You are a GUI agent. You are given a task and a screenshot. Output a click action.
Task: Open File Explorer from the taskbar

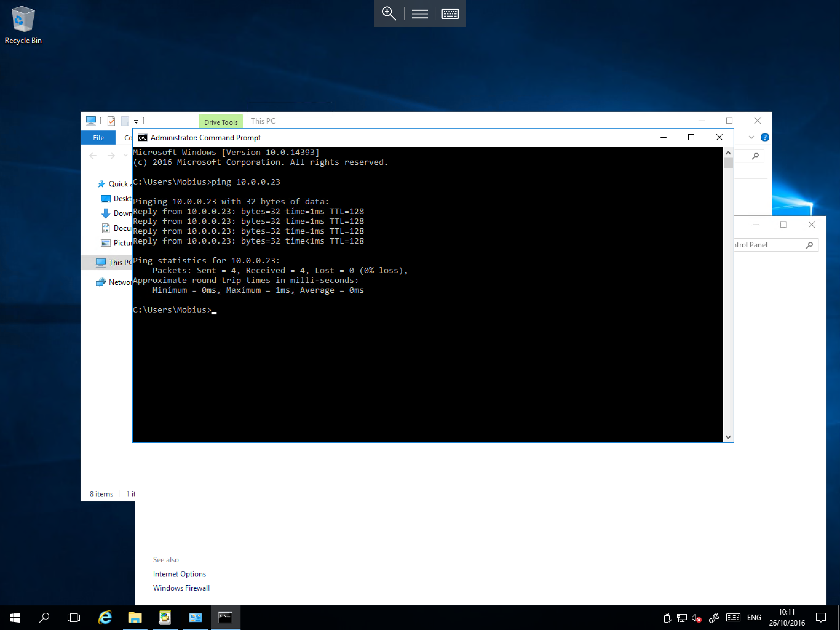coord(135,617)
